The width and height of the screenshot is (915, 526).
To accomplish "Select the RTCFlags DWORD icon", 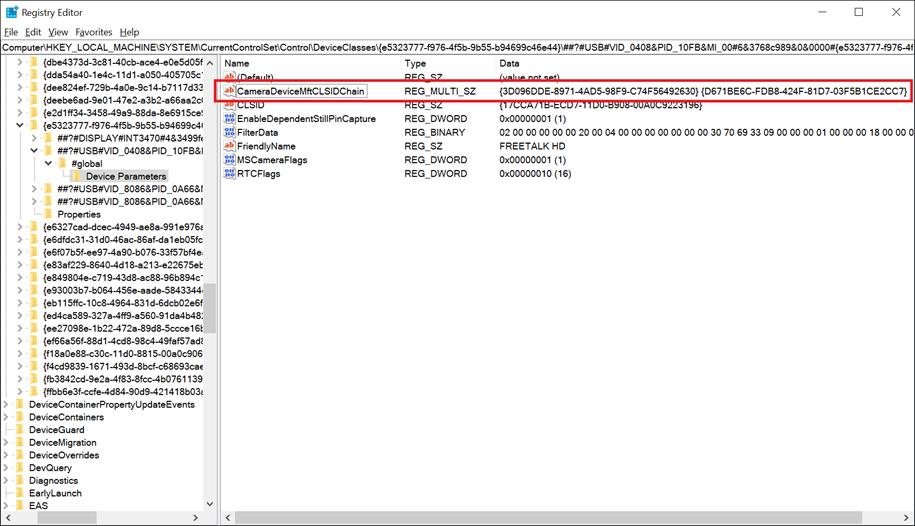I will (x=229, y=173).
